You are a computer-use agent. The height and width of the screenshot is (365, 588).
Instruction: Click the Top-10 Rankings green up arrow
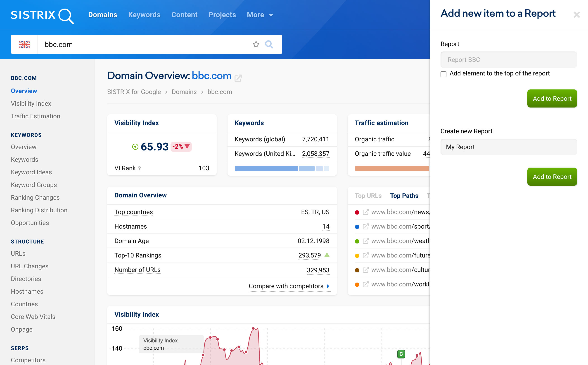coord(327,255)
